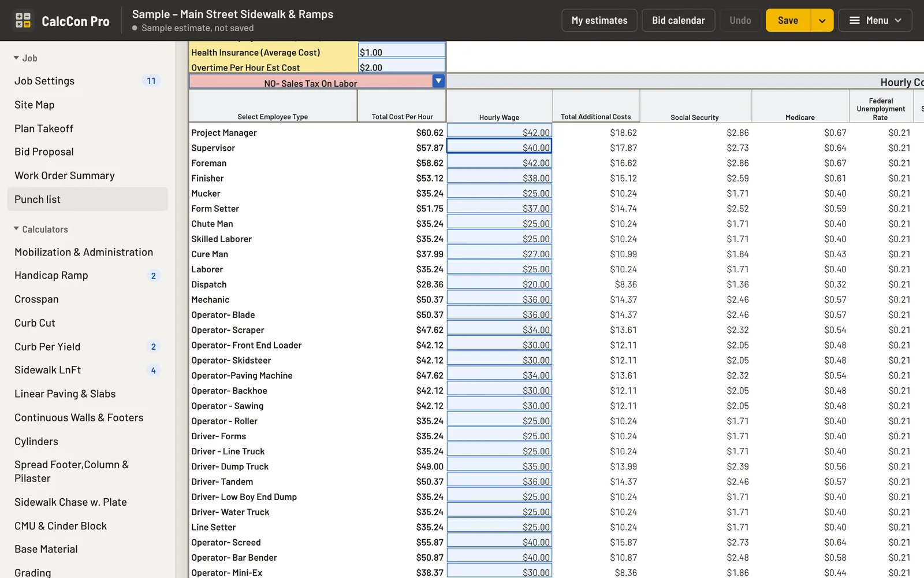The height and width of the screenshot is (578, 924).
Task: Open the Save options dropdown arrow
Action: pyautogui.click(x=822, y=20)
